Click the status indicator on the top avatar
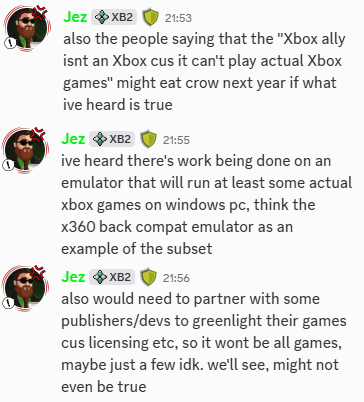364x402 pixels. pos(10,43)
